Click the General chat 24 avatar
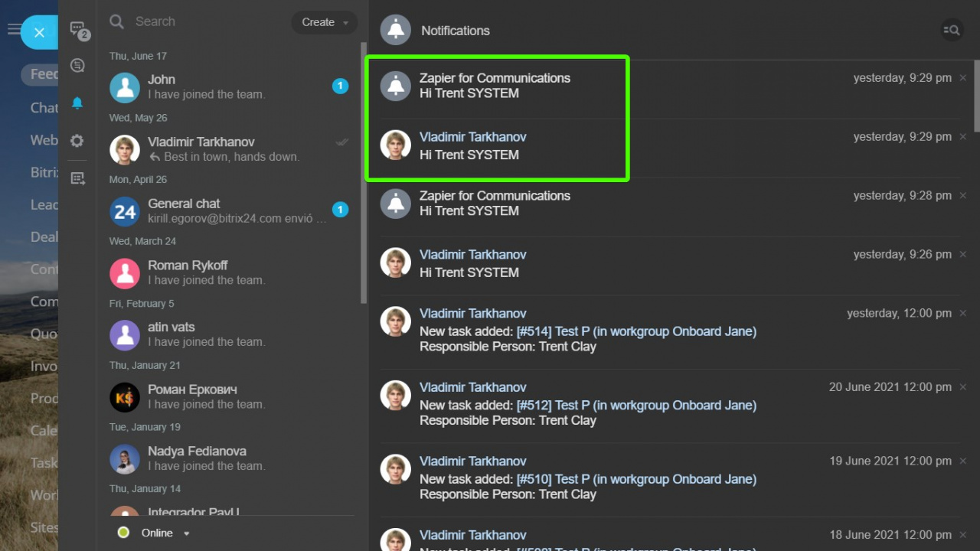Viewport: 980px width, 551px height. point(125,211)
